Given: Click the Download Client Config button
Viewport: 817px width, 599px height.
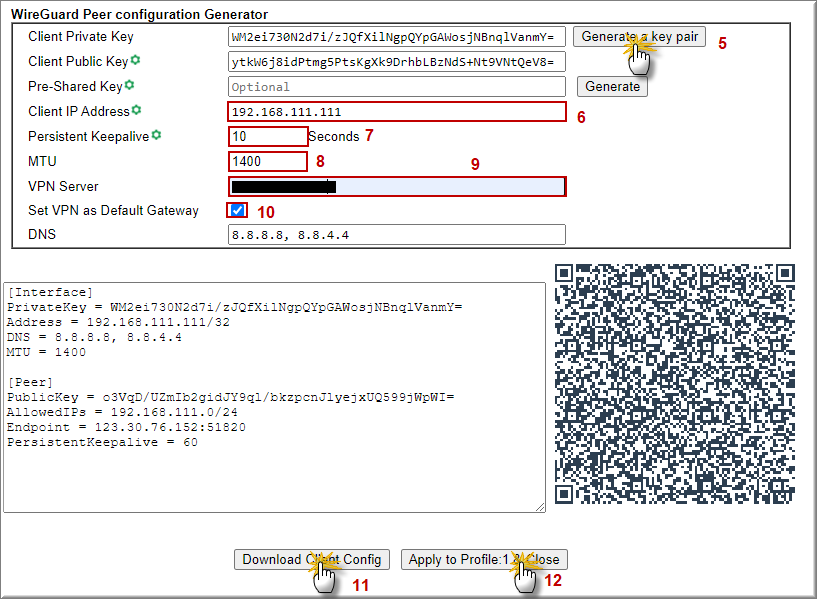Looking at the screenshot, I should point(311,560).
